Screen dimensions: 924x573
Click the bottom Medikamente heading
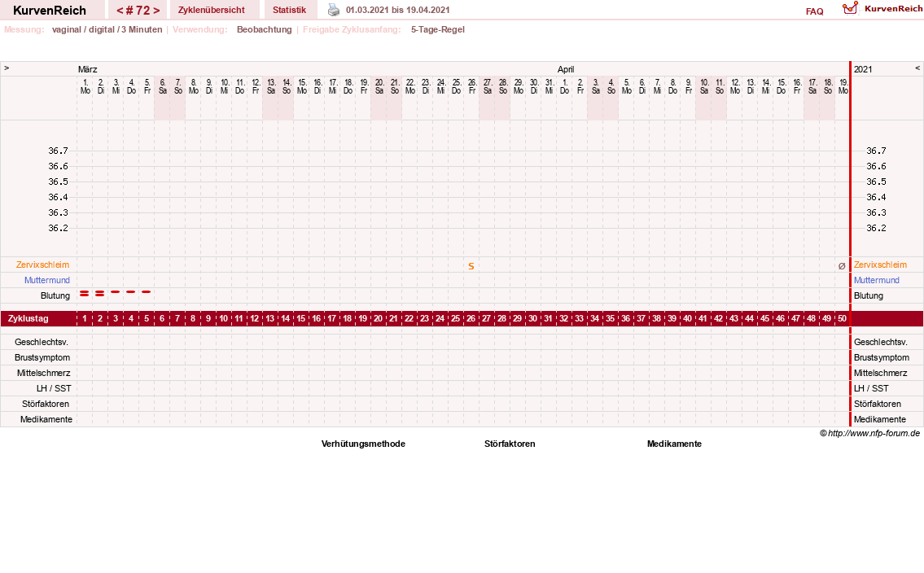(674, 444)
